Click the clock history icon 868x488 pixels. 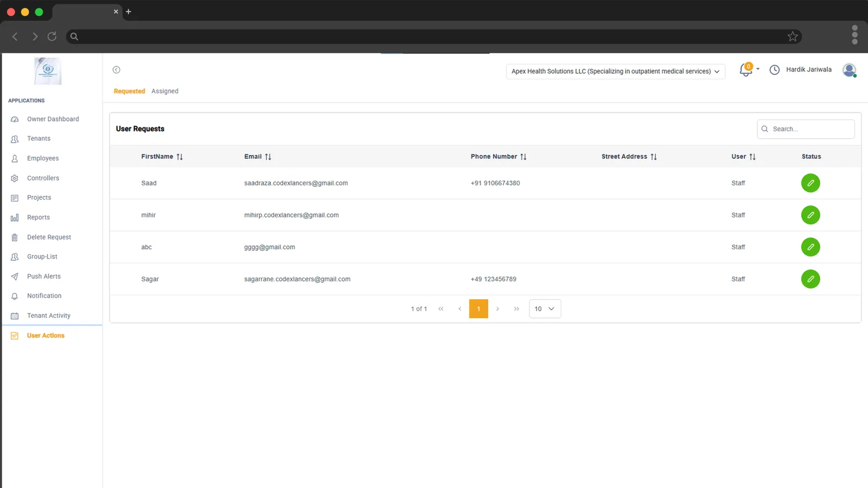(x=775, y=70)
